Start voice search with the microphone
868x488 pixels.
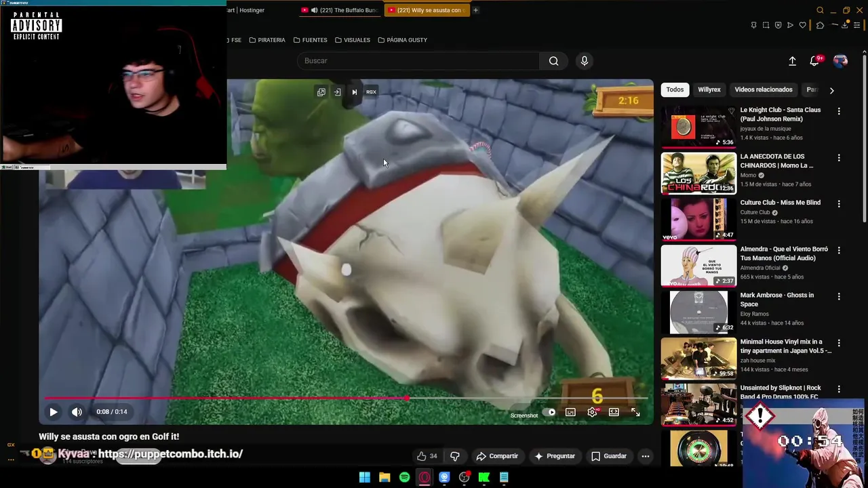point(585,61)
